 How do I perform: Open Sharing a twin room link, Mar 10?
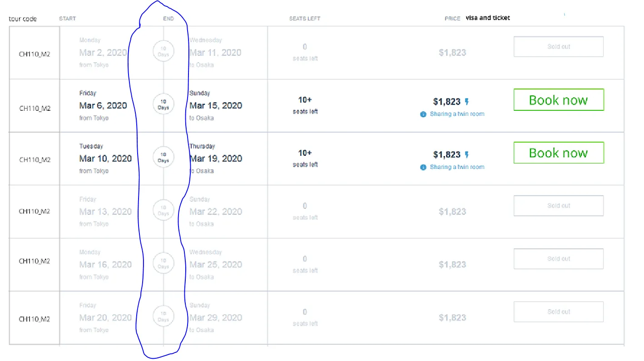[x=457, y=167]
